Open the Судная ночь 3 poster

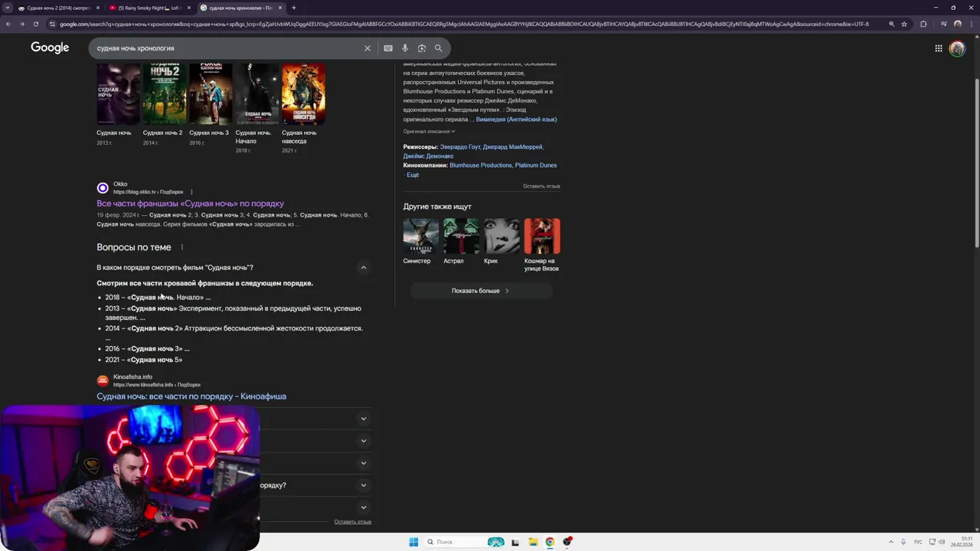click(x=211, y=95)
